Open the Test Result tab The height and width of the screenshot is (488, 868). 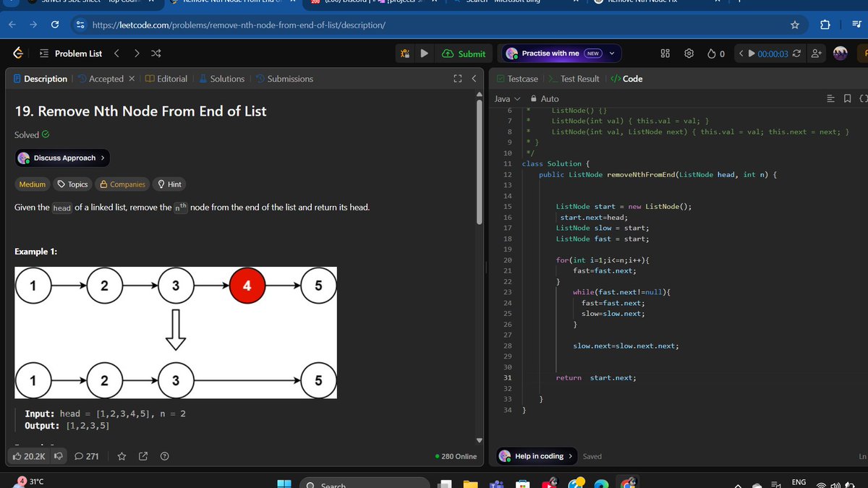pyautogui.click(x=574, y=79)
